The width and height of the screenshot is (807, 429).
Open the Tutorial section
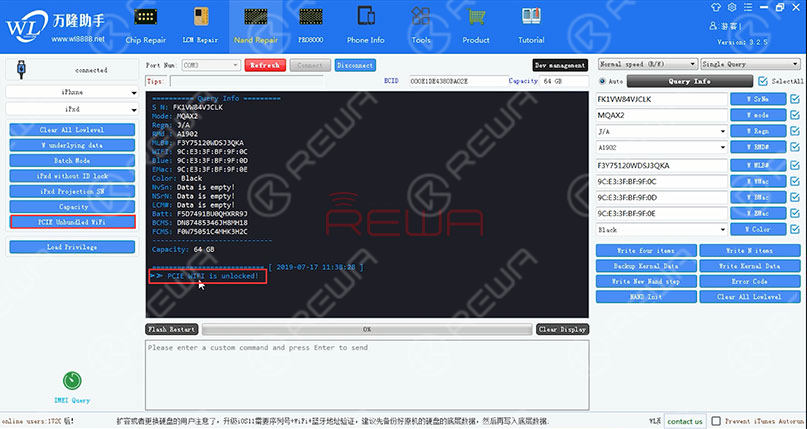click(x=531, y=26)
